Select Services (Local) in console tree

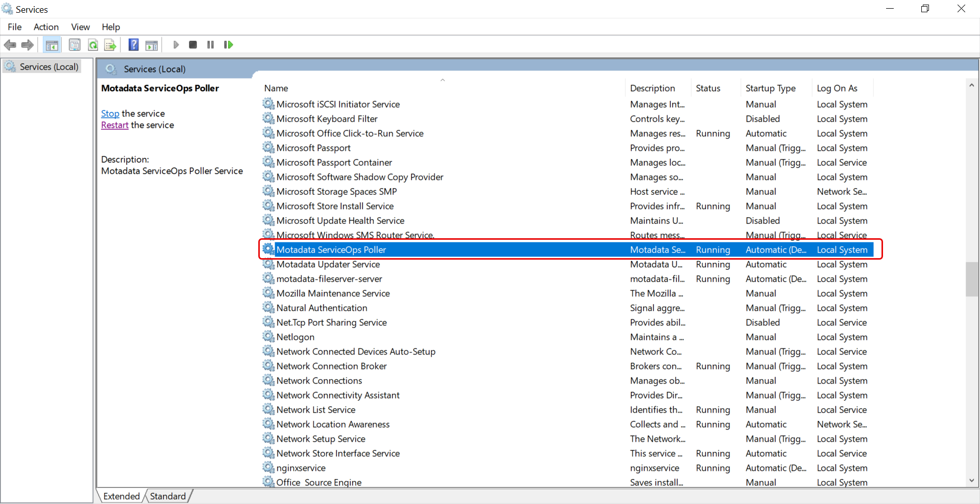point(48,67)
